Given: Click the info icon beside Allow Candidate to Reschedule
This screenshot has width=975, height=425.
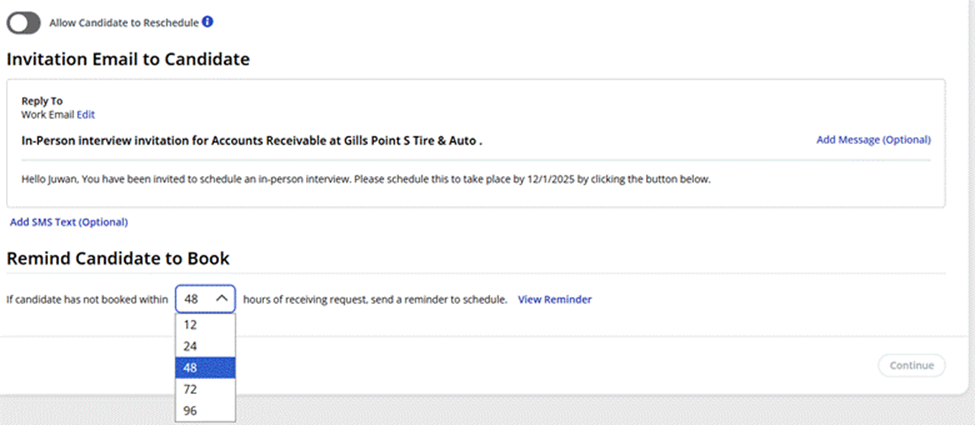Looking at the screenshot, I should coord(207,21).
